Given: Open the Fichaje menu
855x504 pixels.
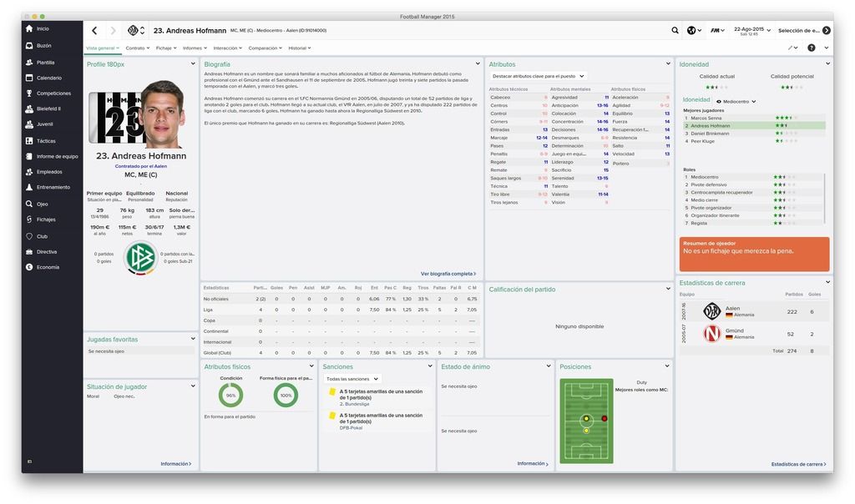Looking at the screenshot, I should [x=166, y=48].
